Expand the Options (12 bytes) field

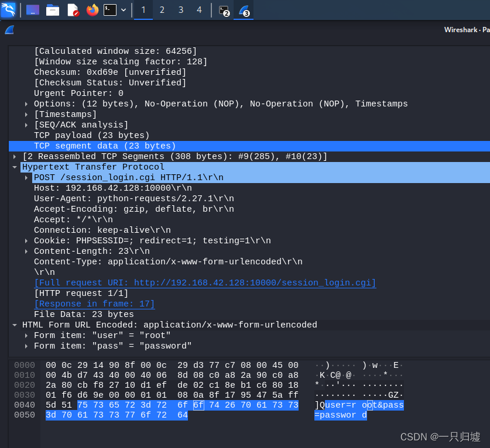tap(26, 104)
